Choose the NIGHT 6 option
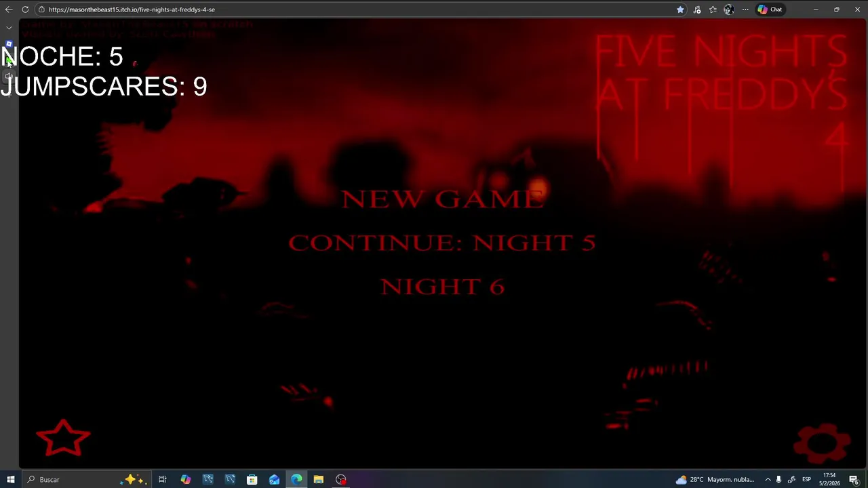Screen dimensions: 868x488 (442, 287)
